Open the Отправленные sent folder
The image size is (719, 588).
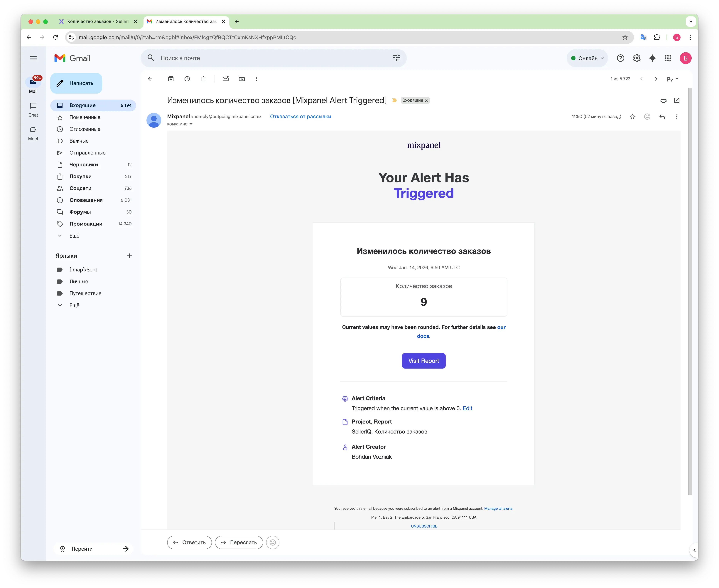(93, 153)
